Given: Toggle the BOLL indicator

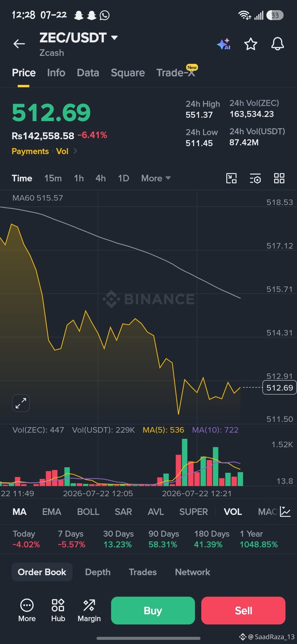Looking at the screenshot, I should click(x=88, y=512).
